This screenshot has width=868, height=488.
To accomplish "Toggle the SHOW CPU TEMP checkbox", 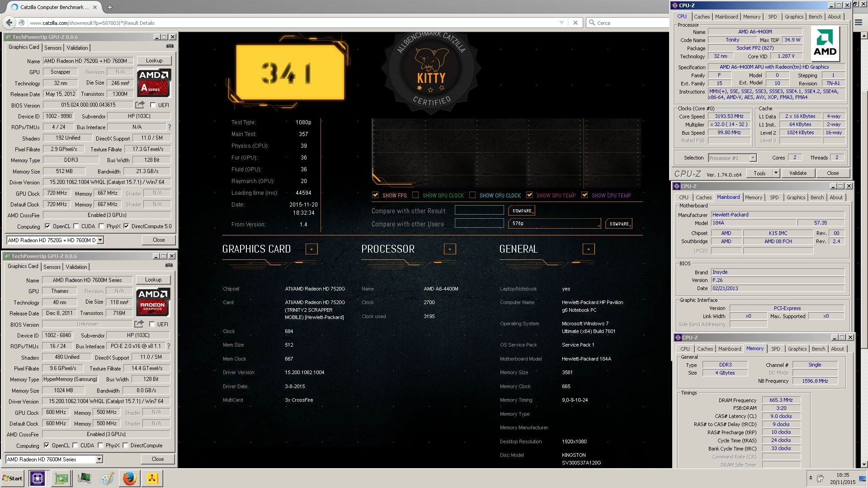I will pos(585,195).
